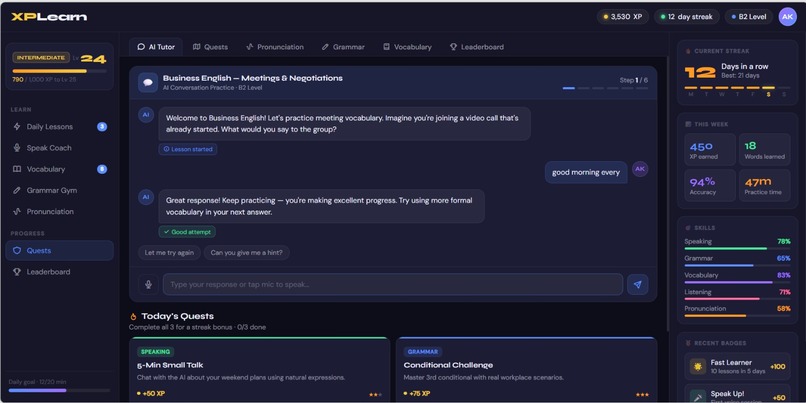Viewport: 806px width, 403px height.
Task: Click the Fast Learner badge icon
Action: pyautogui.click(x=698, y=367)
